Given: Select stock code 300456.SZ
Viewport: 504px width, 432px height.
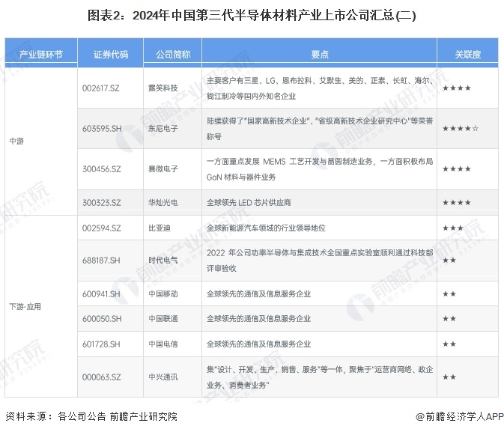Looking at the screenshot, I should pos(102,169).
